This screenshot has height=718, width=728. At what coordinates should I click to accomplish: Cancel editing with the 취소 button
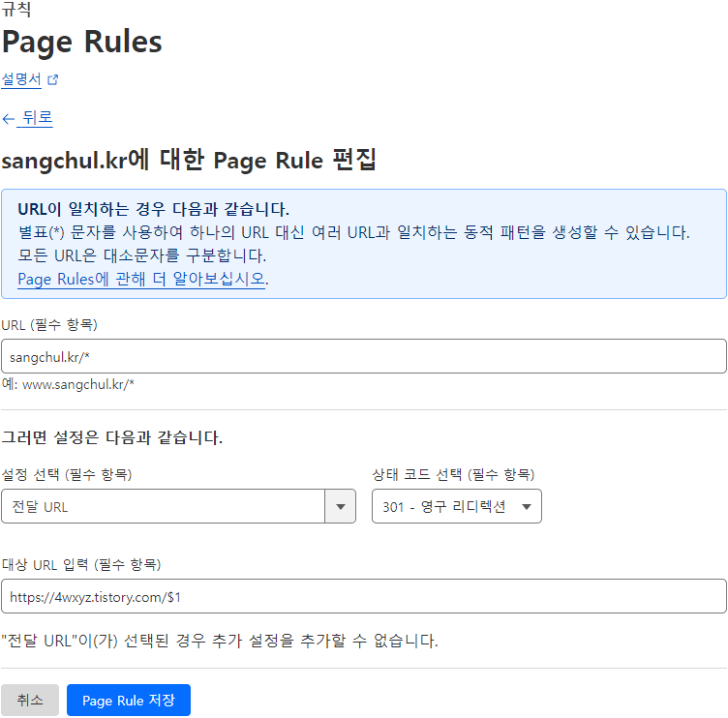(30, 700)
